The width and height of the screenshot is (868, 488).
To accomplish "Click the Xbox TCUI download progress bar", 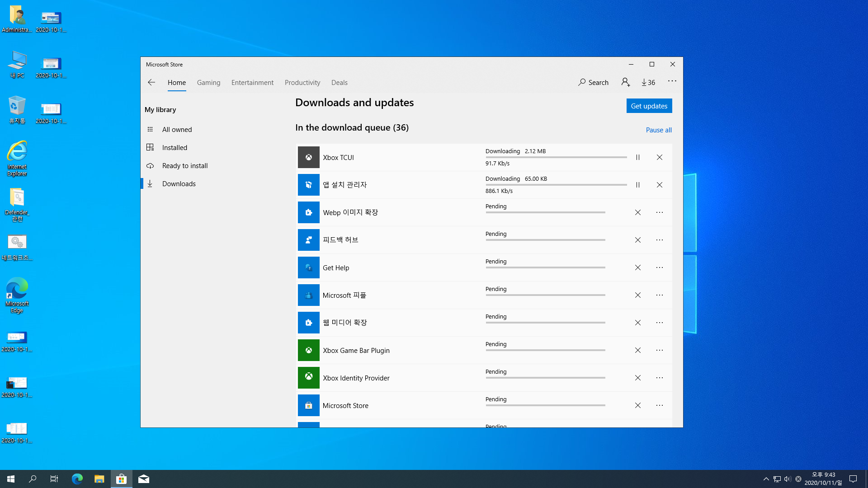I will (x=556, y=157).
